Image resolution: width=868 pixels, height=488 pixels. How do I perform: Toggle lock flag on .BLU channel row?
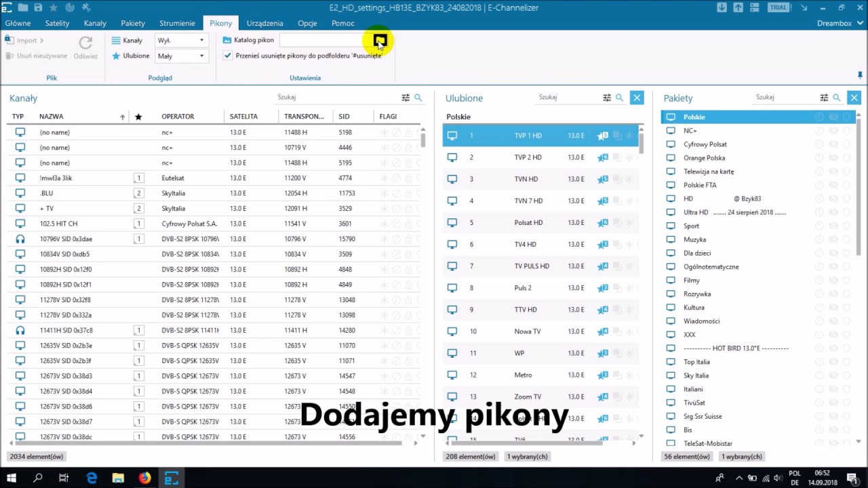point(408,193)
